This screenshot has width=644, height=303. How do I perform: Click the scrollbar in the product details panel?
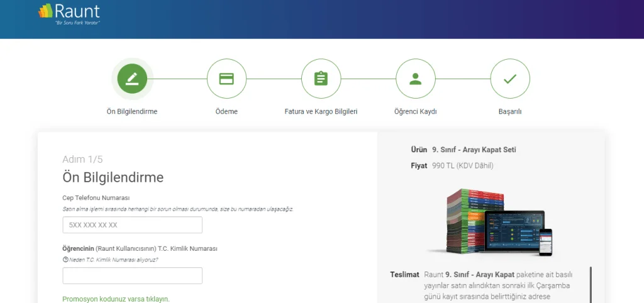590,283
